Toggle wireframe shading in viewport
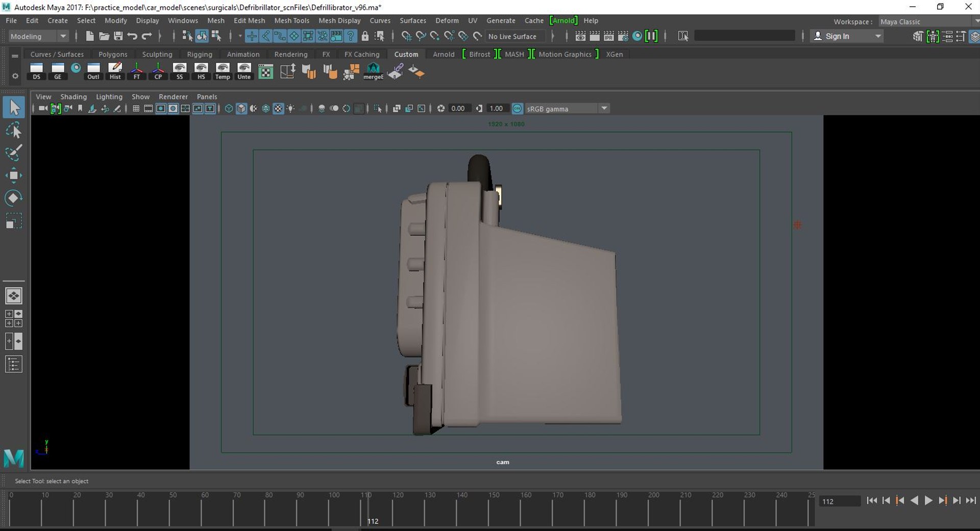980x531 pixels. [x=229, y=109]
